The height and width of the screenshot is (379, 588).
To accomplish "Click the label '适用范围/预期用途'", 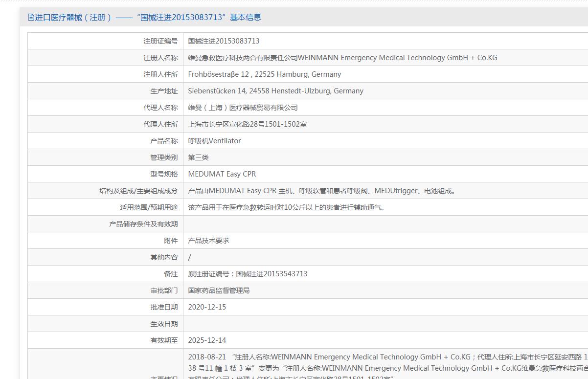I will 149,207.
